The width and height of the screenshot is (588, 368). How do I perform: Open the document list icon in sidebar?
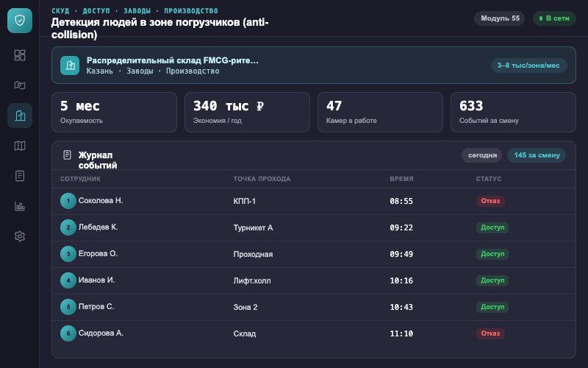pyautogui.click(x=20, y=176)
